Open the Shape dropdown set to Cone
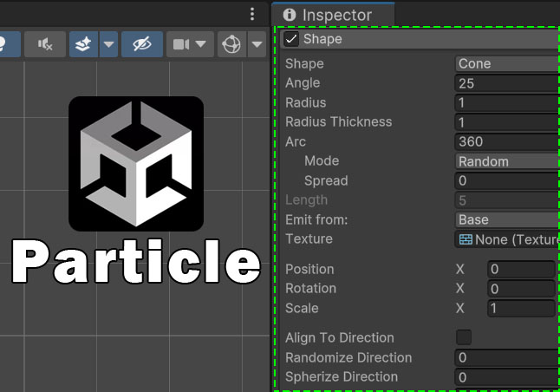560x392 pixels. 507,63
